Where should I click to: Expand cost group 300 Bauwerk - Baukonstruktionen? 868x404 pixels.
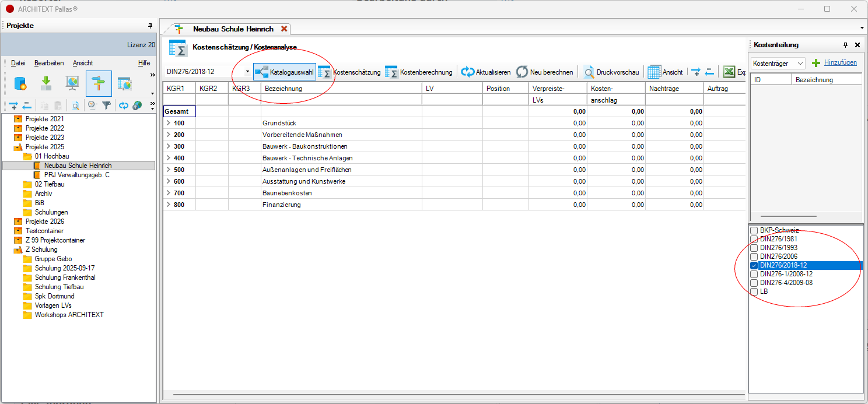click(168, 146)
